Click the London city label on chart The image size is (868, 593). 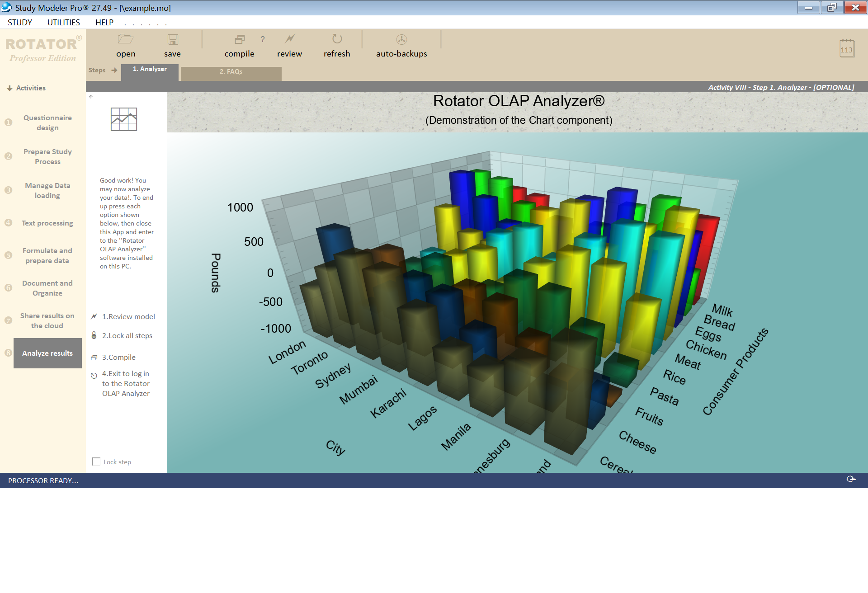pyautogui.click(x=287, y=352)
